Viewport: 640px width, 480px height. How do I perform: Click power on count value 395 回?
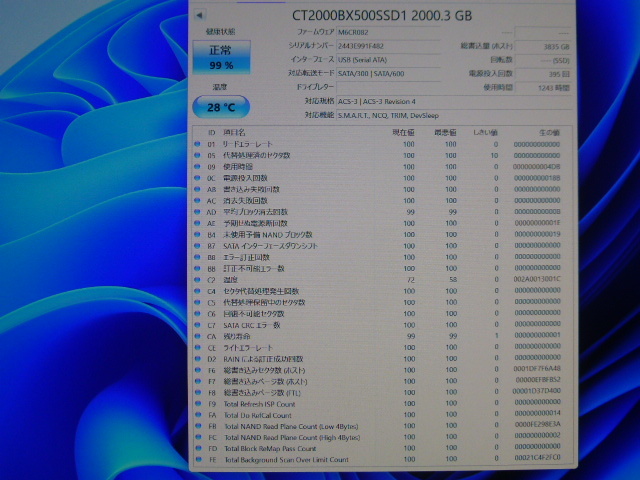click(x=542, y=74)
